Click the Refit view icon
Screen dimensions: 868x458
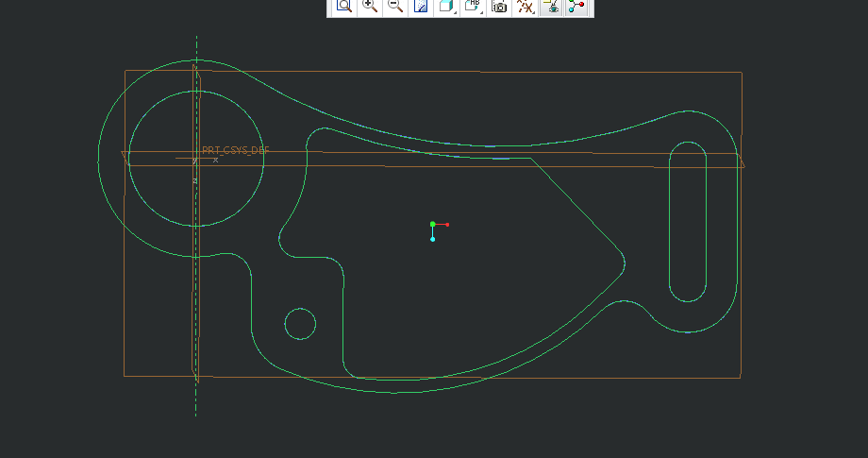(x=344, y=7)
